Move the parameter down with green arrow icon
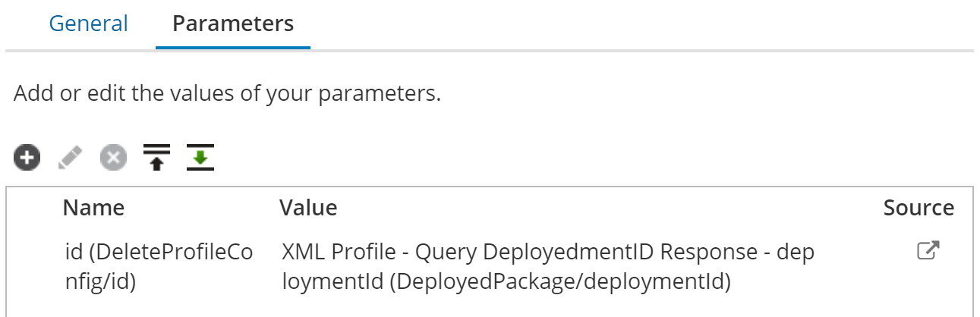Screen dimensions: 980x317 click(x=200, y=157)
